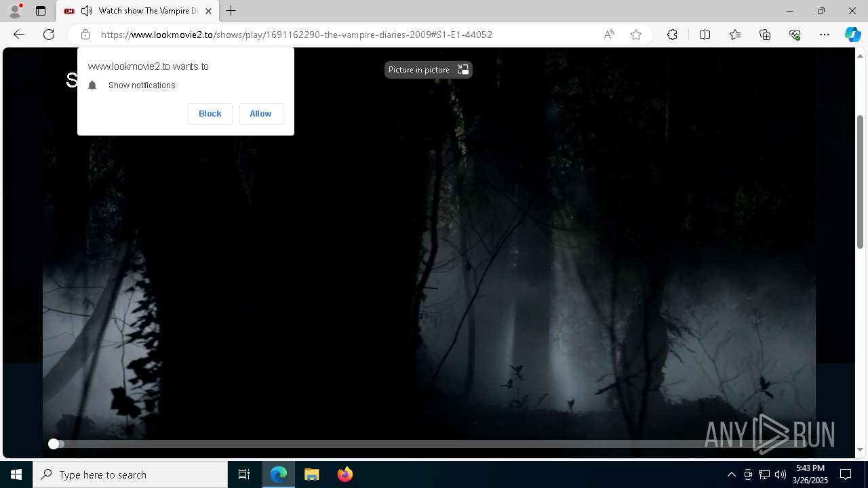Viewport: 868px width, 488px height.
Task: Close the Vampire Diaries tab
Action: (209, 11)
